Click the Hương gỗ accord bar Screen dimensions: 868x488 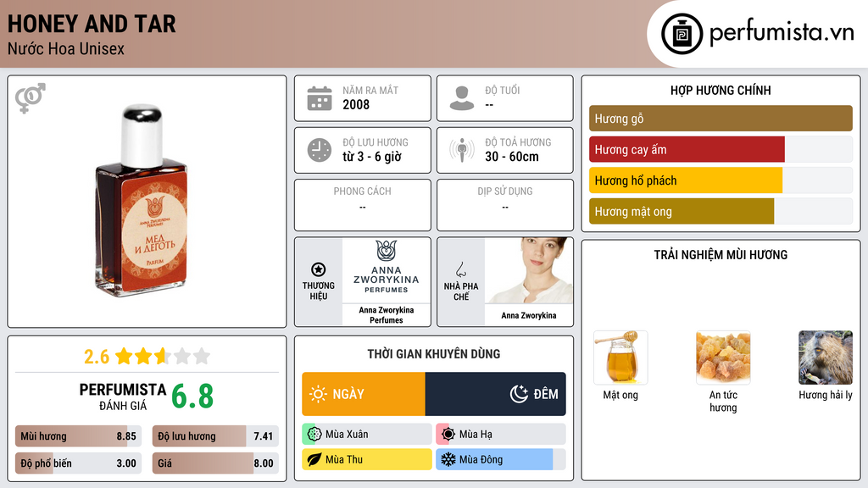coord(721,119)
